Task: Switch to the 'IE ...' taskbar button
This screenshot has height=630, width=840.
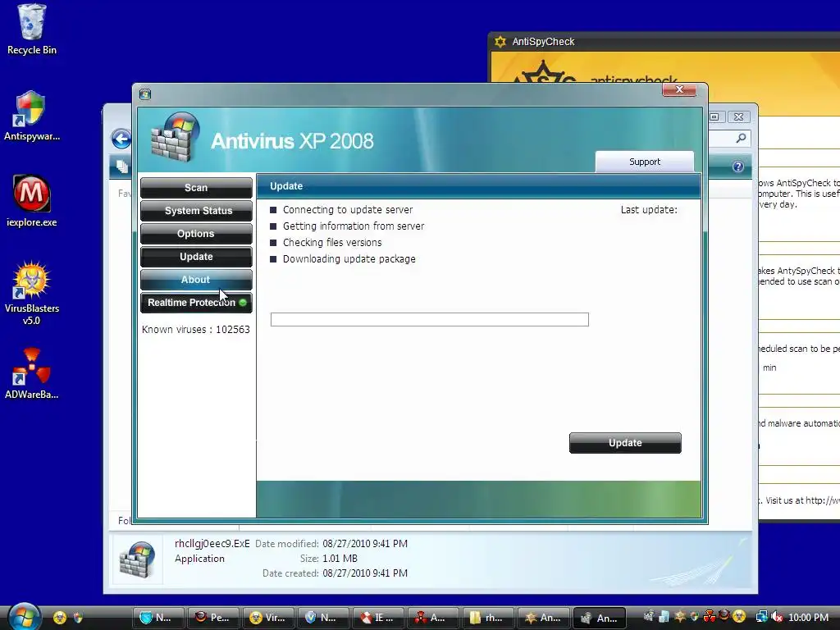Action: [379, 618]
